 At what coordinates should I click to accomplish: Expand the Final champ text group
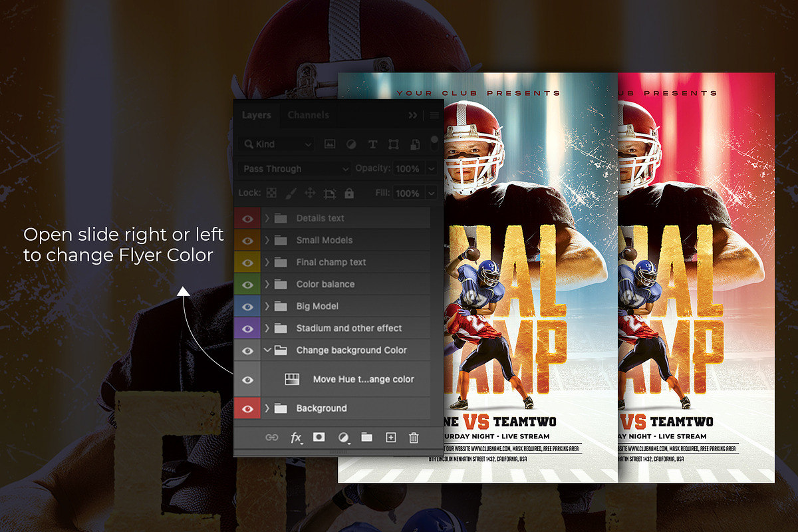(x=267, y=262)
